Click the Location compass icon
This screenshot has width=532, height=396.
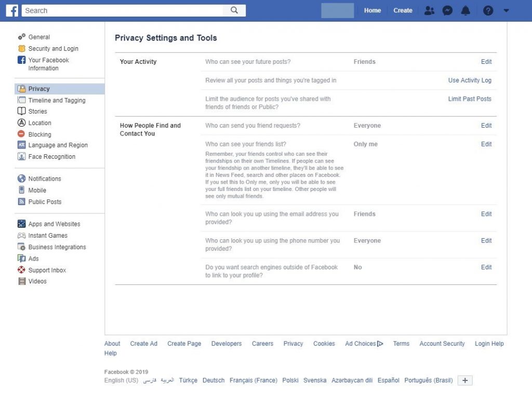(x=22, y=122)
